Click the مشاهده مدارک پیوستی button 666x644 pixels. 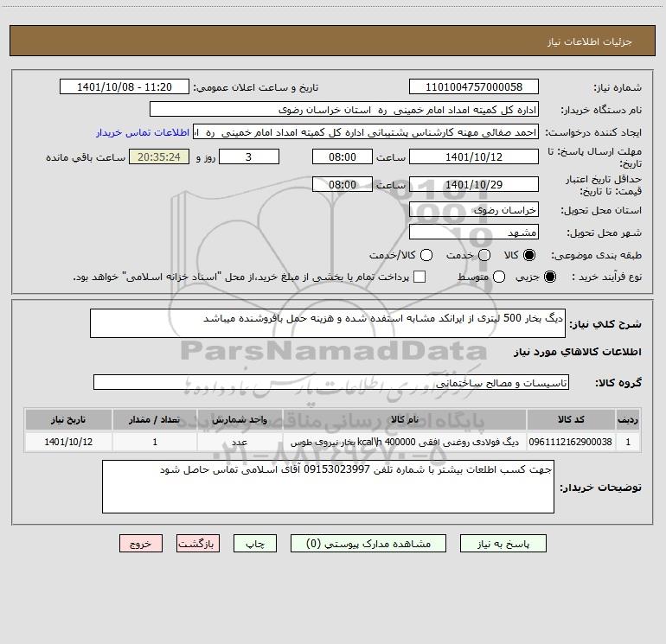(x=368, y=544)
